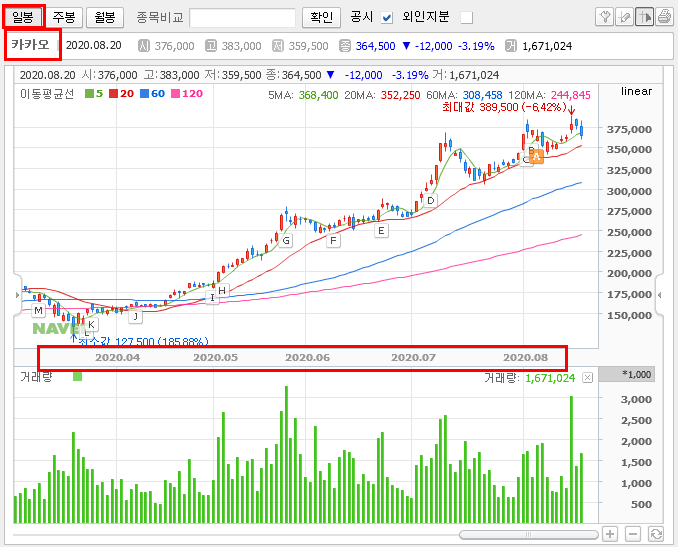Click the green 5 moving average swatch
Viewport: 678px width, 547px height.
coord(90,94)
